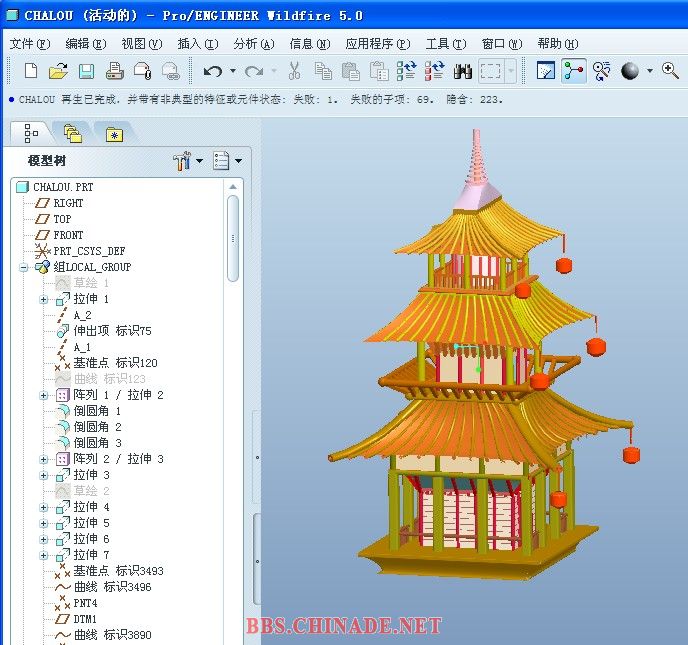Expand 阵列 1 / 拉伸 2 node

coord(43,395)
